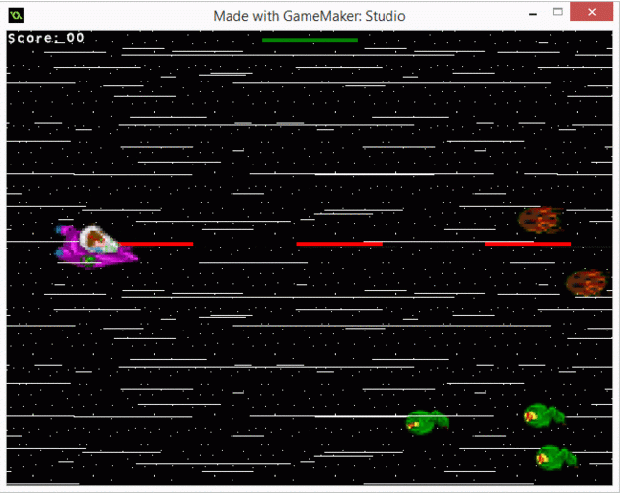Target the bottom-right green alien
This screenshot has width=620, height=495.
pos(555,458)
